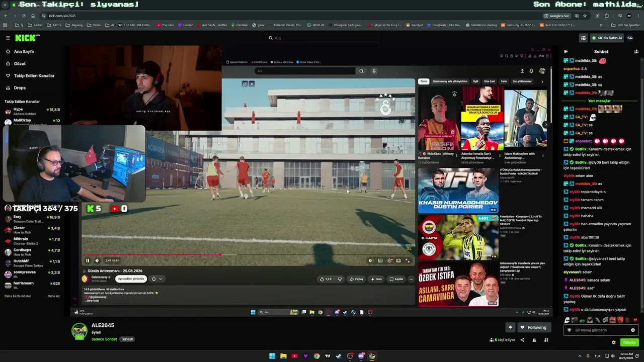Toggle YouTube autoplay switch in player

tap(370, 260)
